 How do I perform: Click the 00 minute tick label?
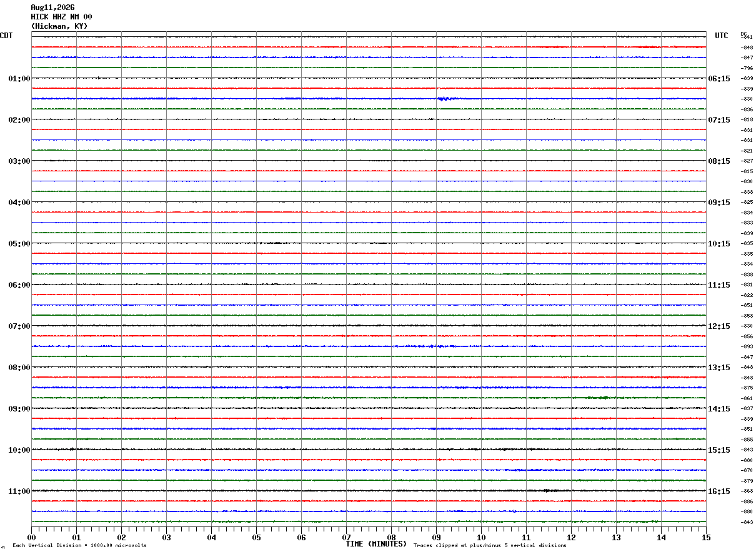coord(31,537)
